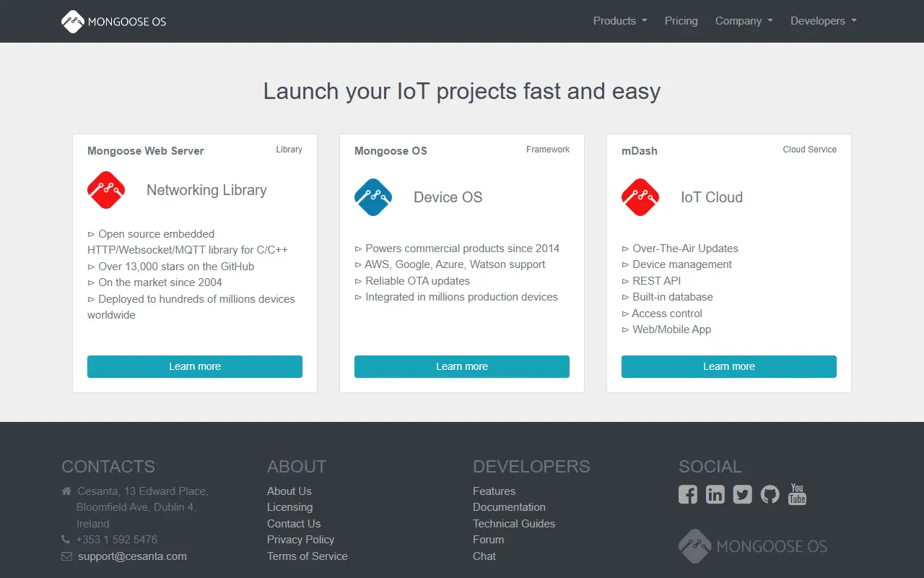The image size is (924, 578).
Task: Open the Facebook social page
Action: 688,494
